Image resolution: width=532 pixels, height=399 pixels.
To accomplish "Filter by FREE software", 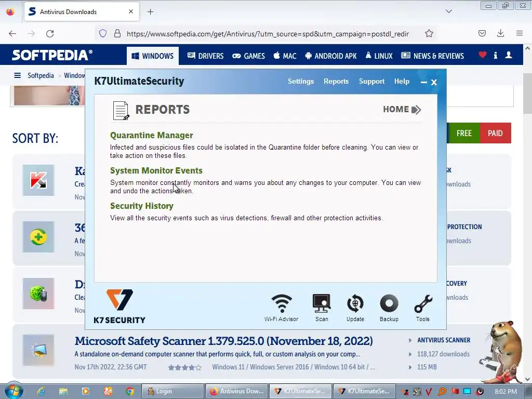I will (464, 133).
